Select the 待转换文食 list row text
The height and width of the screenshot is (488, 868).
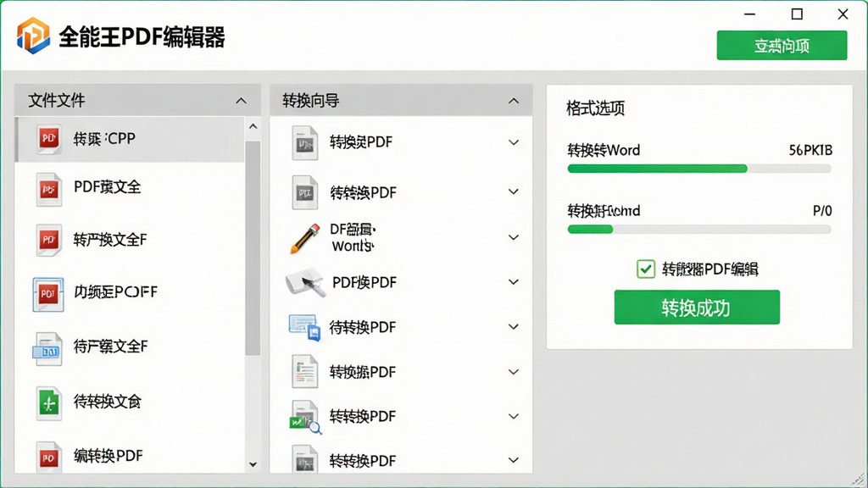108,401
